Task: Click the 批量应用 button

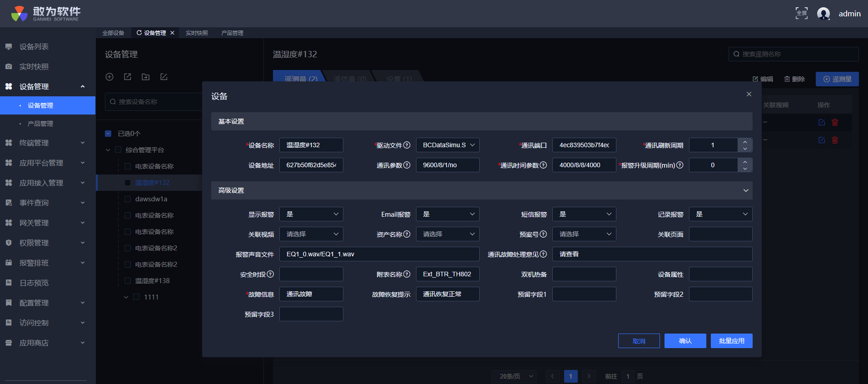Action: (731, 341)
